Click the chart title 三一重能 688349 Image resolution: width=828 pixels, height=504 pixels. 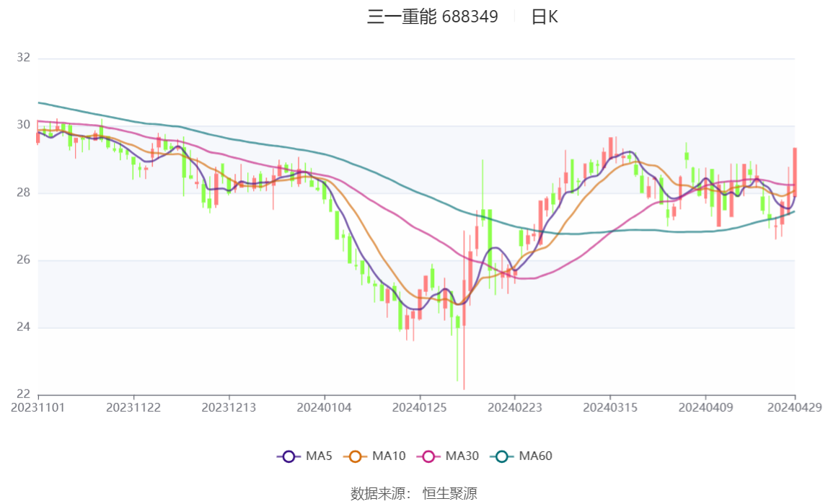432,17
